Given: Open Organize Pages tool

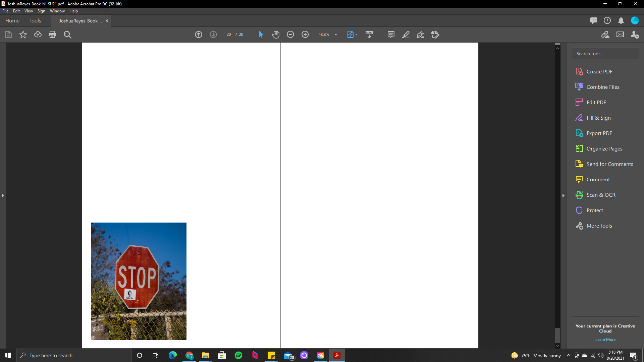Looking at the screenshot, I should (604, 149).
